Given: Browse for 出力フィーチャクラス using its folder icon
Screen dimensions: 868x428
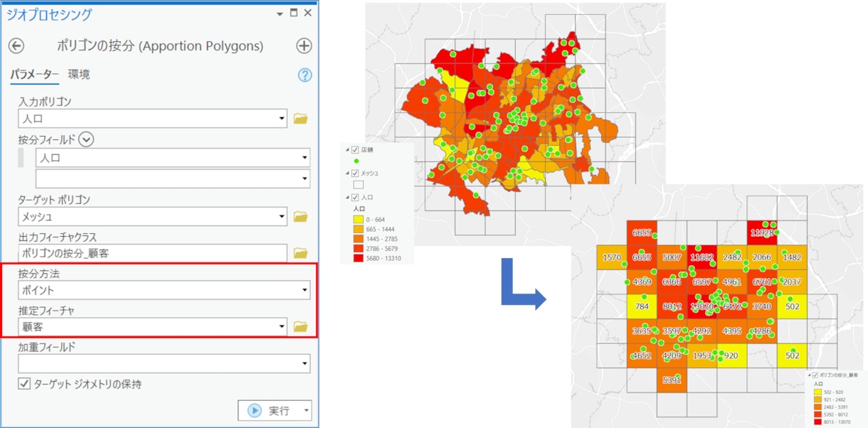Looking at the screenshot, I should point(300,253).
